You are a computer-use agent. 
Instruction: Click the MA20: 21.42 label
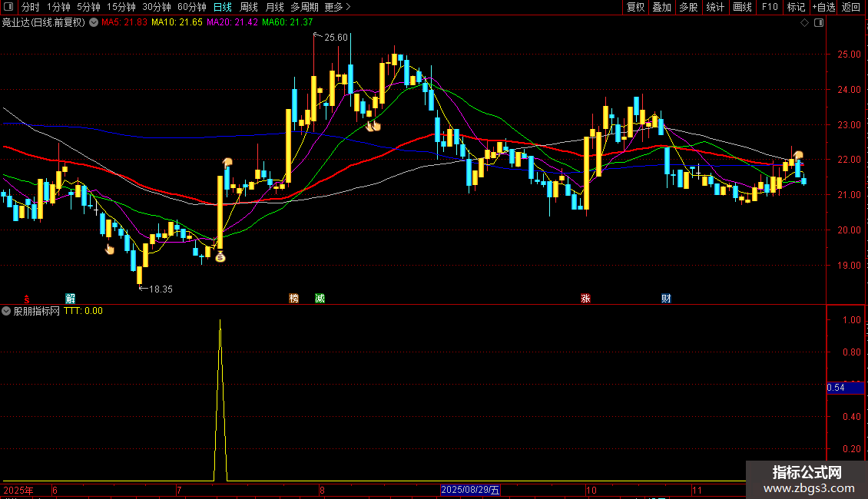(x=233, y=22)
